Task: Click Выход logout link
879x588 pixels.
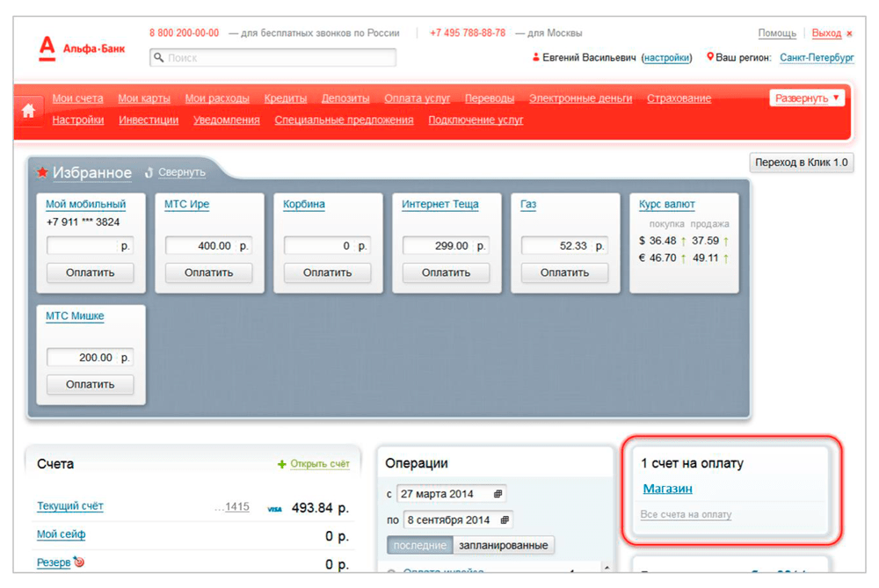Action: coord(826,33)
